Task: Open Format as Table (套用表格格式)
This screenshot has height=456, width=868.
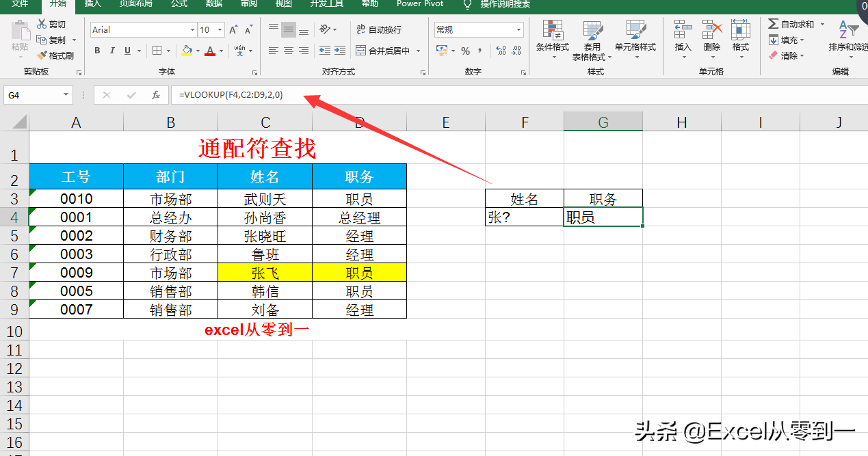Action: tap(592, 40)
